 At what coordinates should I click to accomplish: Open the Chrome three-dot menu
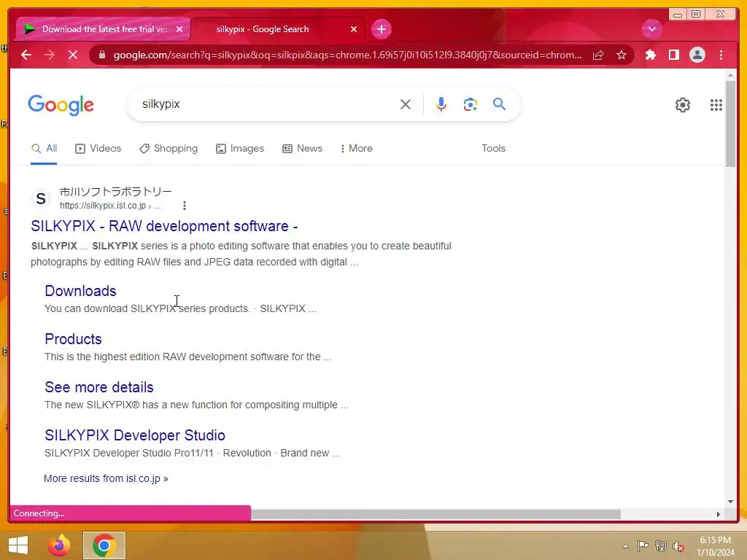[721, 55]
